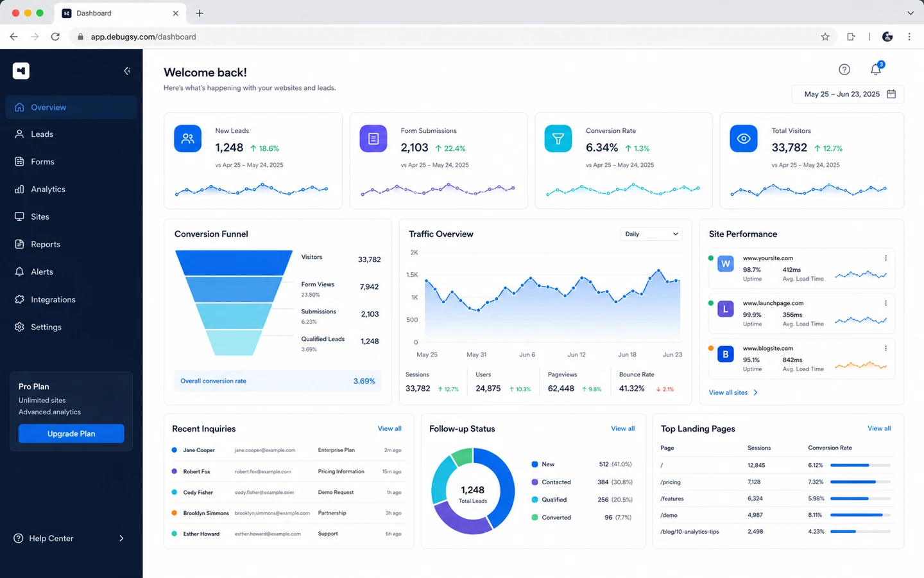The height and width of the screenshot is (578, 924).
Task: Collapse the sidebar with the arrow icon
Action: 126,71
